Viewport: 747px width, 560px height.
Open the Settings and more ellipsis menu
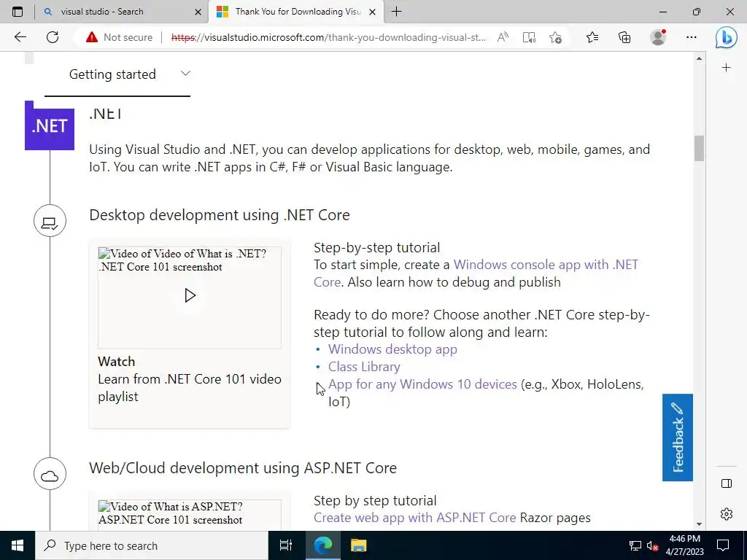tap(692, 37)
